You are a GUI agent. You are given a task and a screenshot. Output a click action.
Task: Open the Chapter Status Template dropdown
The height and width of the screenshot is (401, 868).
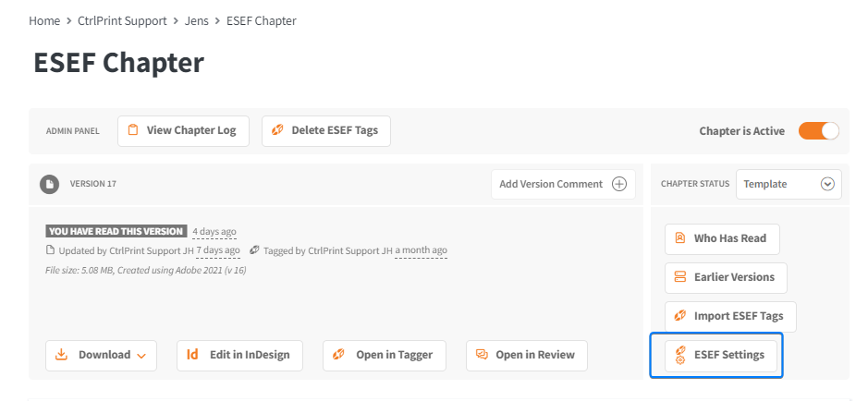point(789,184)
